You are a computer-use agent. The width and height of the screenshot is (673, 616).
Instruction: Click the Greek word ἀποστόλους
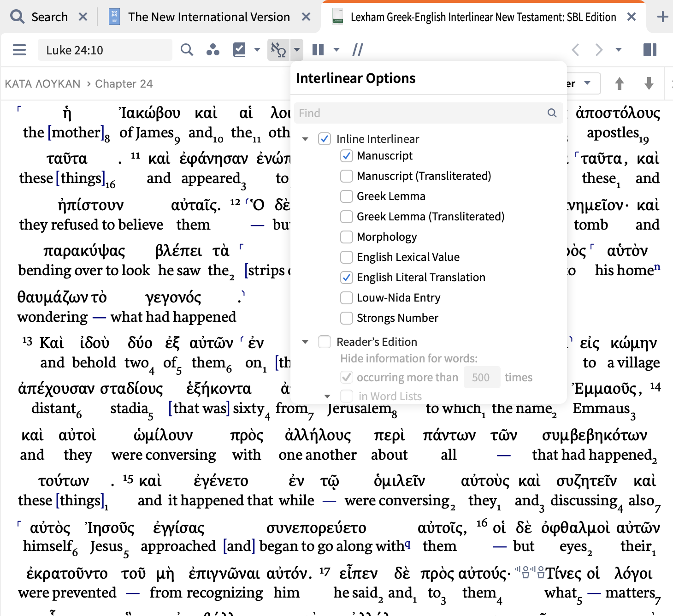(618, 113)
